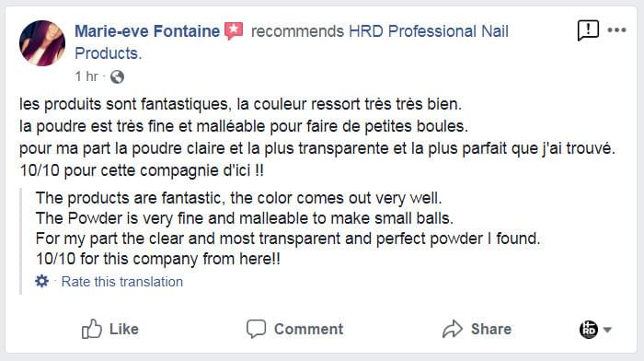The width and height of the screenshot is (644, 361).
Task: Click the thumbs-up Like icon
Action: point(91,329)
